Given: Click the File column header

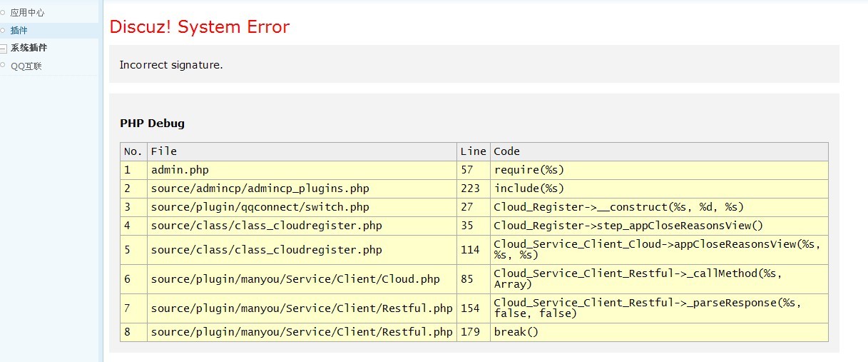Looking at the screenshot, I should (164, 151).
